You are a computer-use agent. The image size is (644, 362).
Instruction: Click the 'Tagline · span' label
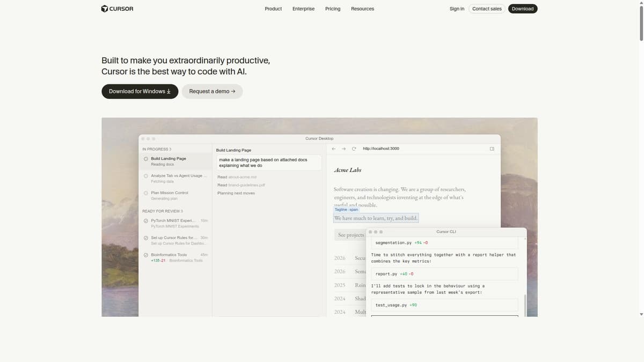tap(346, 210)
